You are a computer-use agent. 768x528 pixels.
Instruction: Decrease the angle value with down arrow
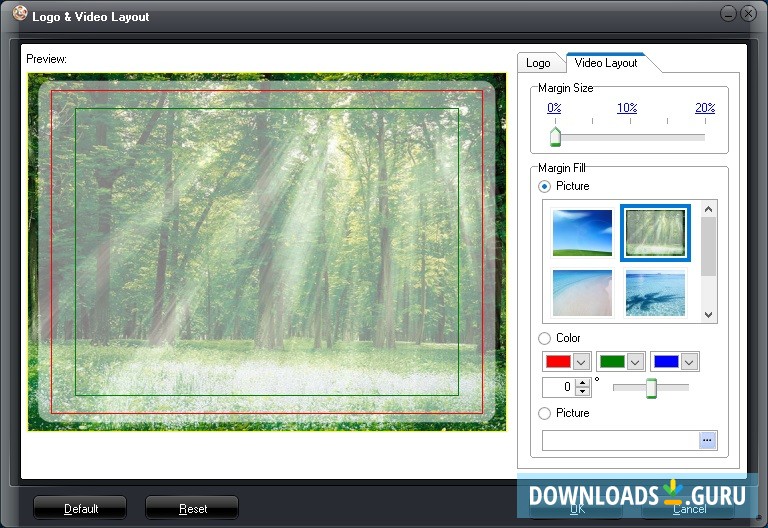point(582,391)
